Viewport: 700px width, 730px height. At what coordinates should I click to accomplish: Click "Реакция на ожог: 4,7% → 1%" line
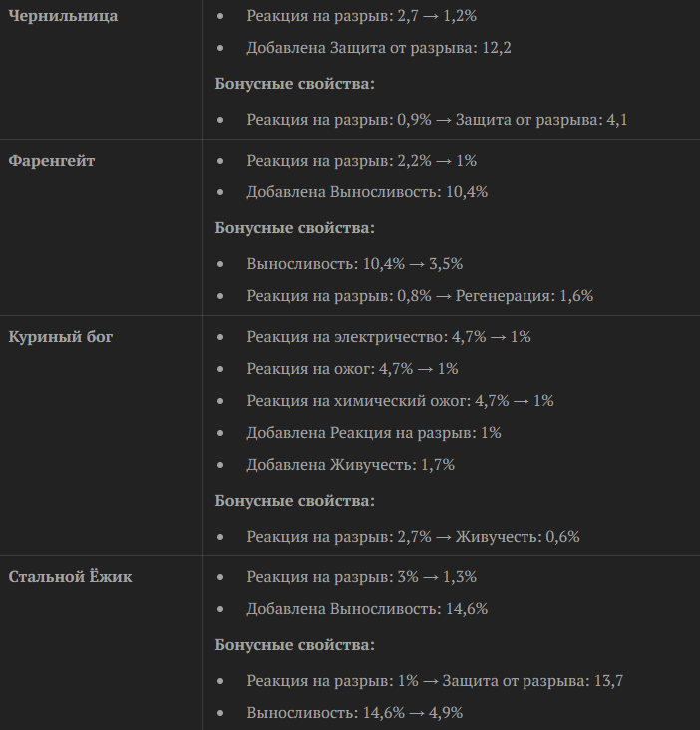[352, 369]
